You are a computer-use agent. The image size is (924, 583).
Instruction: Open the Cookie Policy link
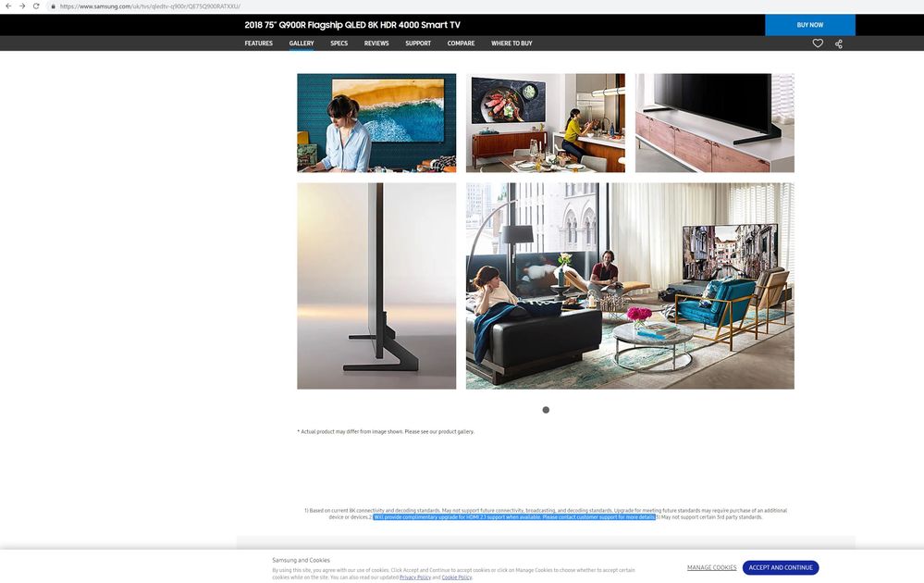(457, 577)
